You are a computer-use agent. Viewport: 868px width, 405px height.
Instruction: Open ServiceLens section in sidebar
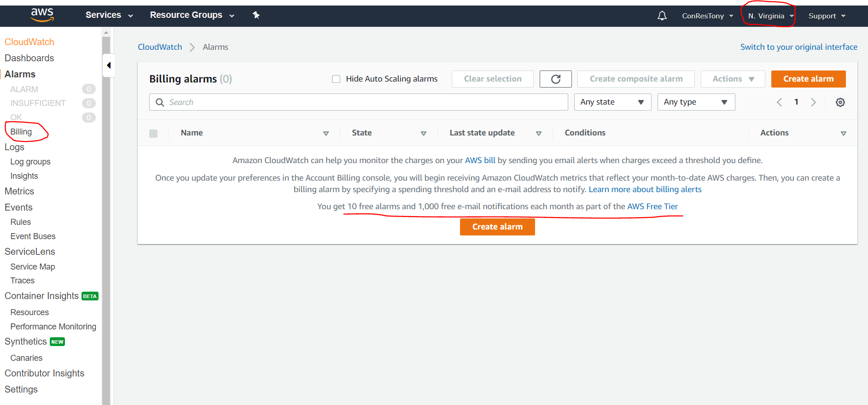click(x=30, y=252)
